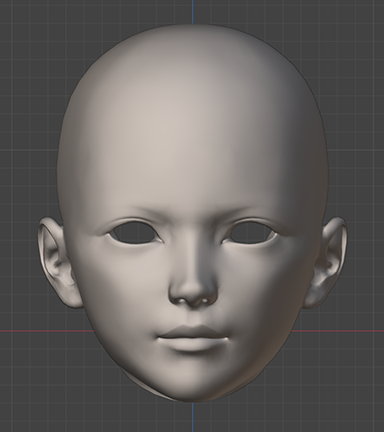
Task: Click the blue vertical axis line above the head
Action: coord(192,12)
